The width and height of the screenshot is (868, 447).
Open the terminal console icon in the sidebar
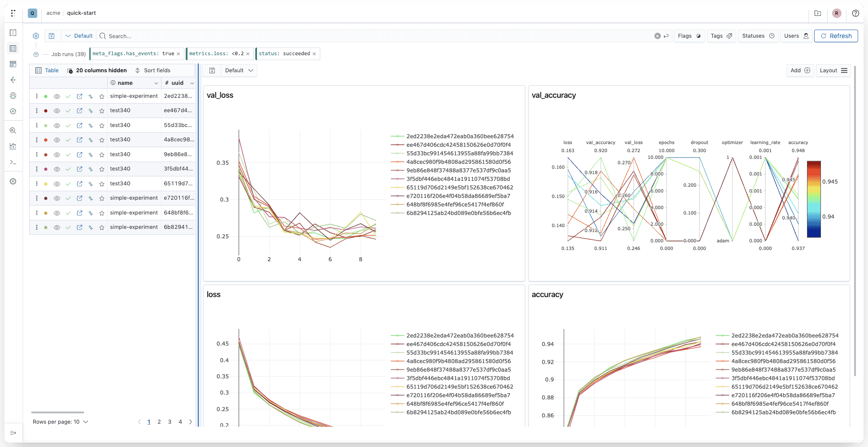(x=13, y=162)
